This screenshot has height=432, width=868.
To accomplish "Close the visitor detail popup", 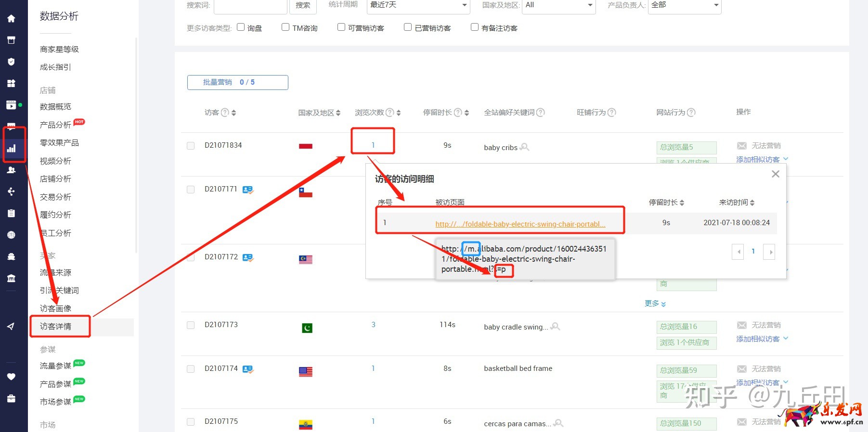I will (775, 174).
